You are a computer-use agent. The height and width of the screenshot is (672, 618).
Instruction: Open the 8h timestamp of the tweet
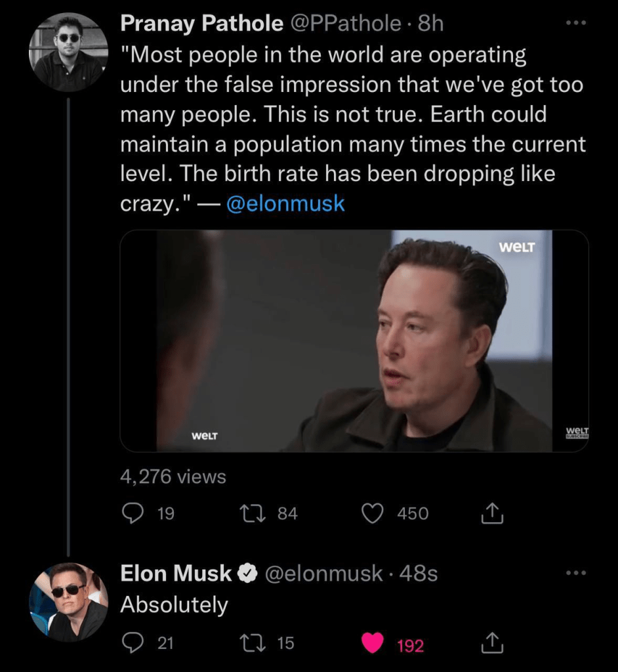pos(431,24)
